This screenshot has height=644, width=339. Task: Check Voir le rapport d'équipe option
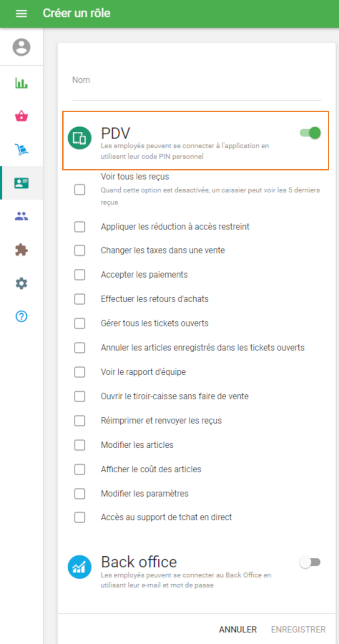[80, 372]
